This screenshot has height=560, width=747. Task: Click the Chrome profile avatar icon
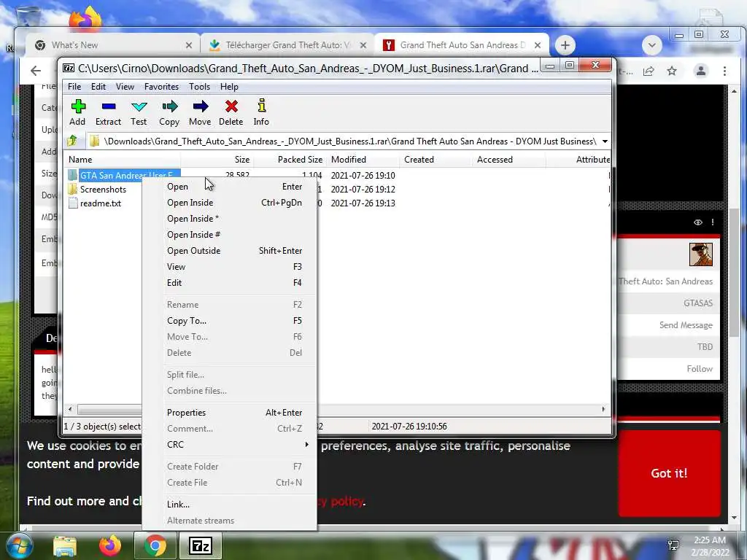(x=701, y=71)
